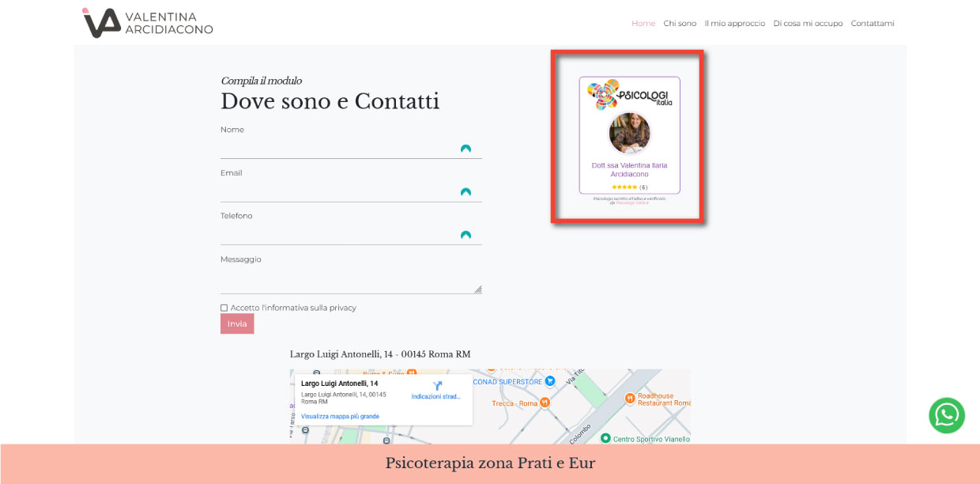The width and height of the screenshot is (980, 484).
Task: Click the autofill icon in Nome field
Action: click(465, 149)
